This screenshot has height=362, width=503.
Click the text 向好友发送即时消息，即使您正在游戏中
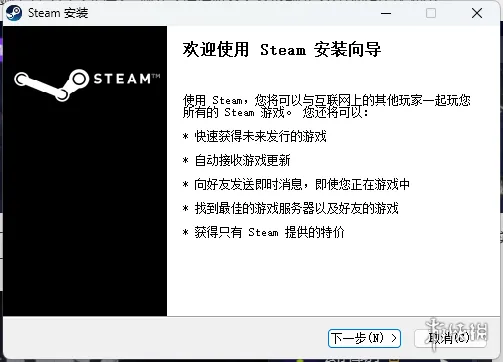pyautogui.click(x=302, y=184)
